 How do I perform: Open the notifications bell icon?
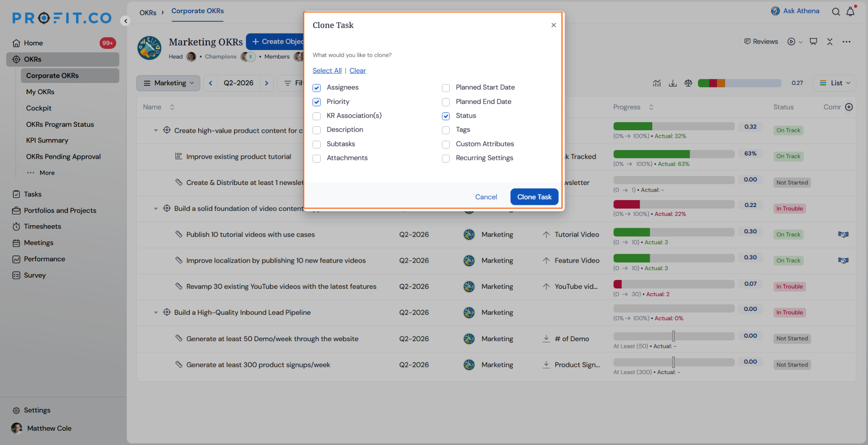point(850,12)
